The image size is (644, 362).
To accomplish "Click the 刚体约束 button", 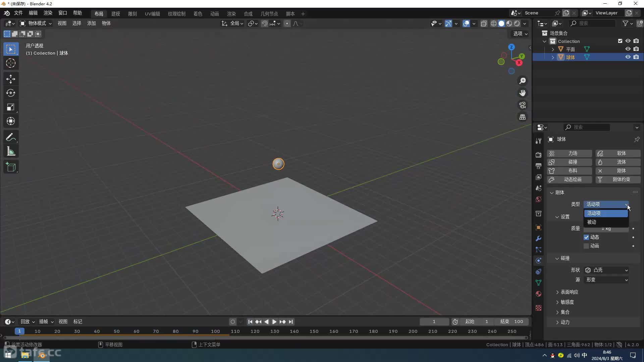I will pos(618,180).
